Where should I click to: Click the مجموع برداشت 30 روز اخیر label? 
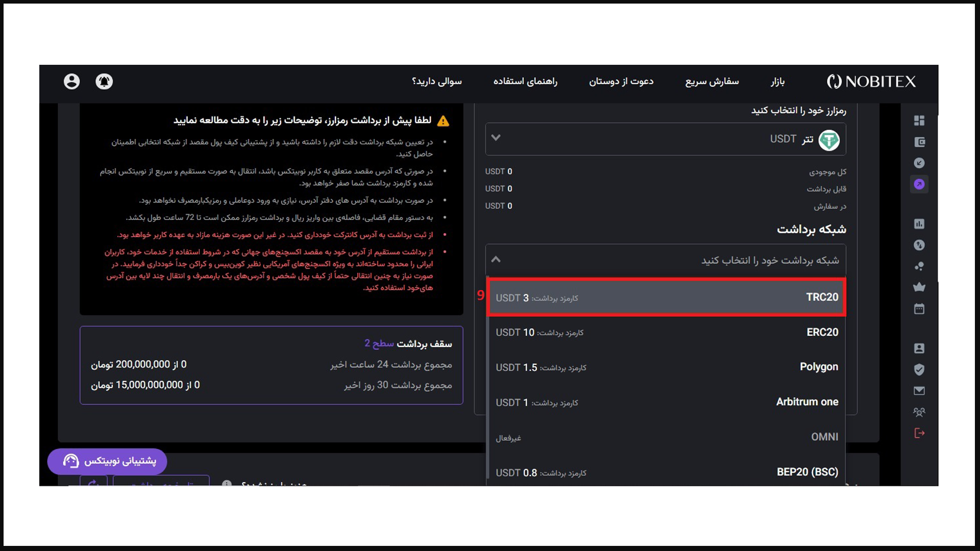tap(398, 385)
